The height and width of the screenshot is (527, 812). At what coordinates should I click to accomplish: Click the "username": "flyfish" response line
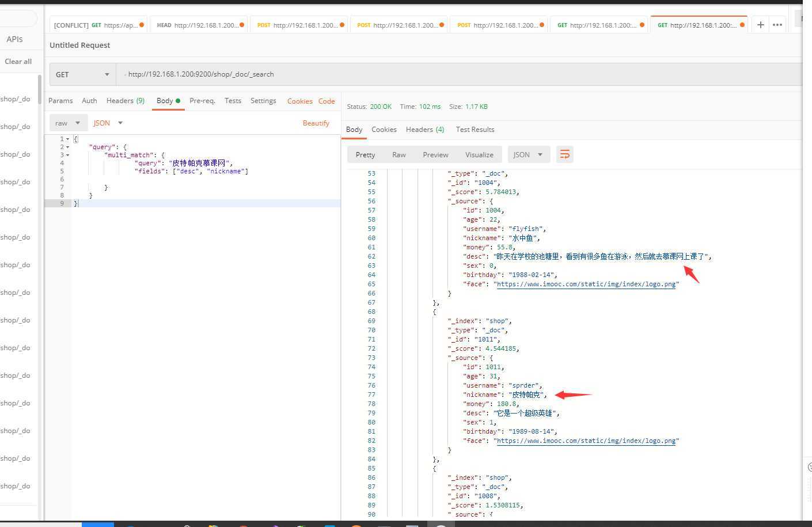504,229
